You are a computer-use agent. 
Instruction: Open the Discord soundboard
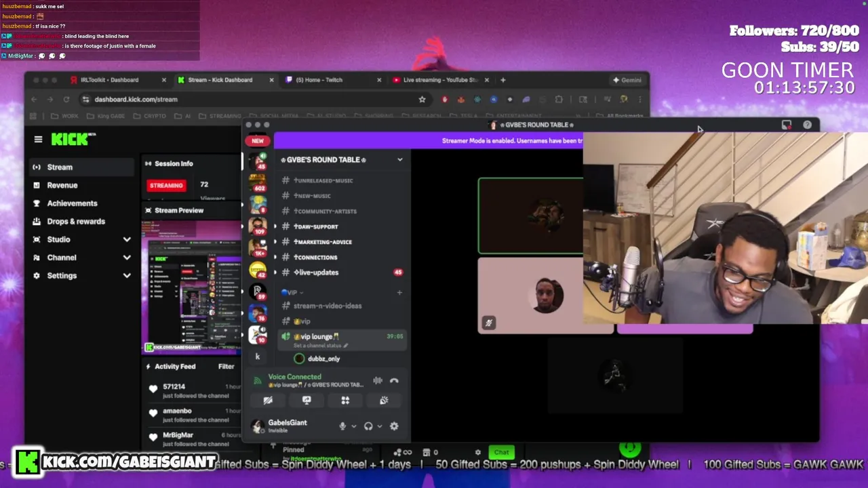pyautogui.click(x=384, y=401)
